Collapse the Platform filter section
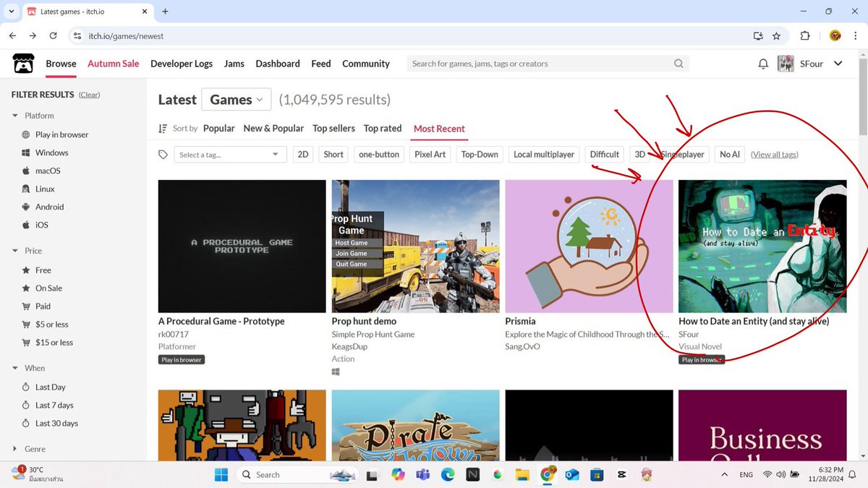The height and width of the screenshot is (488, 868). click(33, 116)
